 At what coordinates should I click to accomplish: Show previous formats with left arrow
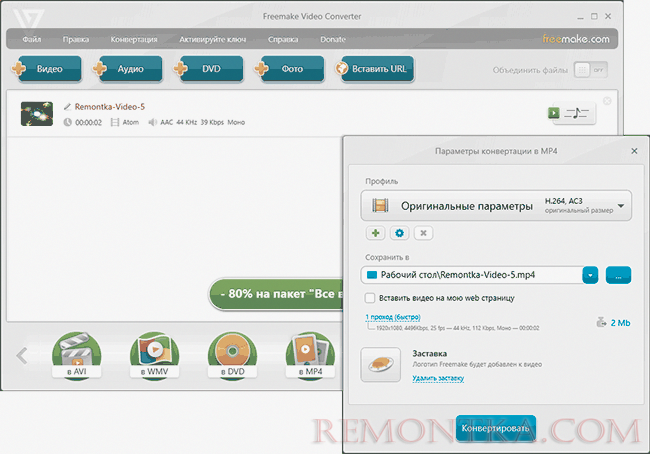tap(22, 356)
